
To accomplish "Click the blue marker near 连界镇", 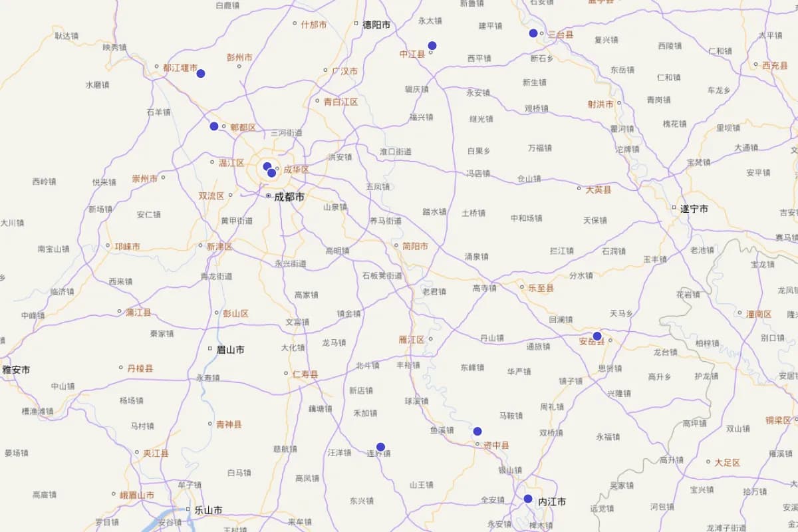I will click(x=380, y=446).
